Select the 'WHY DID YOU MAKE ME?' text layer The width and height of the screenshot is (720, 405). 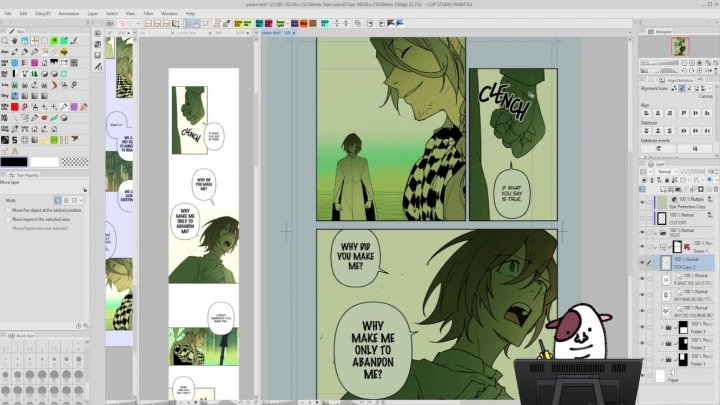[686, 311]
